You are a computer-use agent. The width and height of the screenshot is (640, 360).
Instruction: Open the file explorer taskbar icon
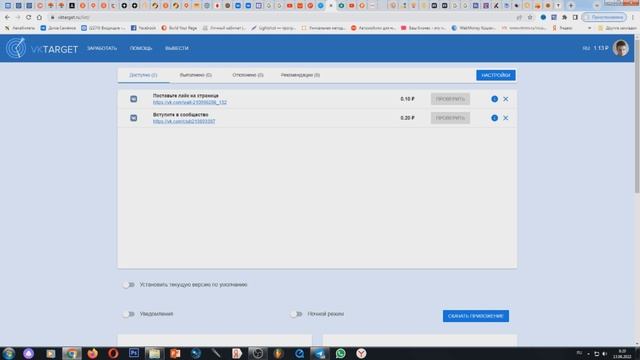(x=154, y=353)
